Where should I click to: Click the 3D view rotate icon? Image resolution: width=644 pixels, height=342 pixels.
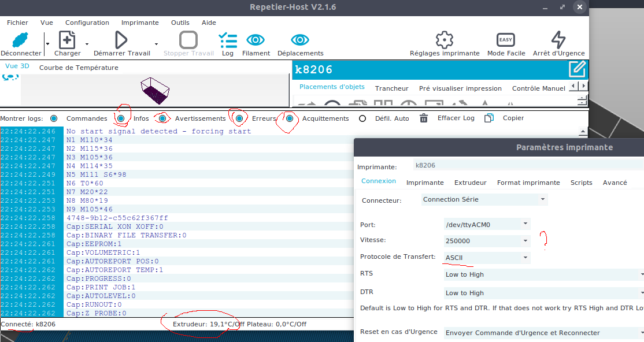[x=10, y=77]
